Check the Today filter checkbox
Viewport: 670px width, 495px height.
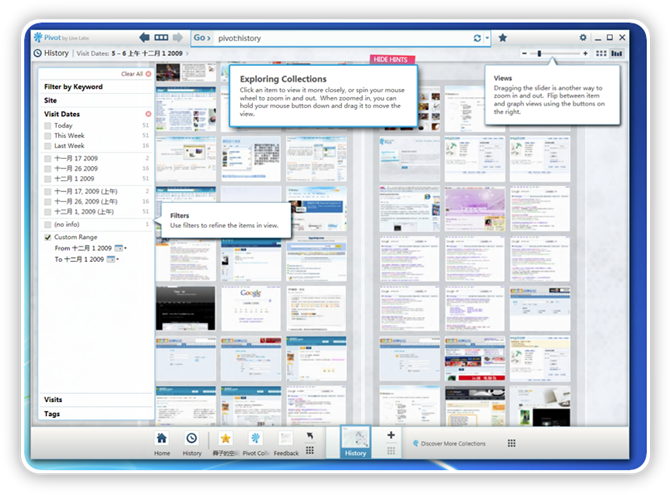(48, 125)
